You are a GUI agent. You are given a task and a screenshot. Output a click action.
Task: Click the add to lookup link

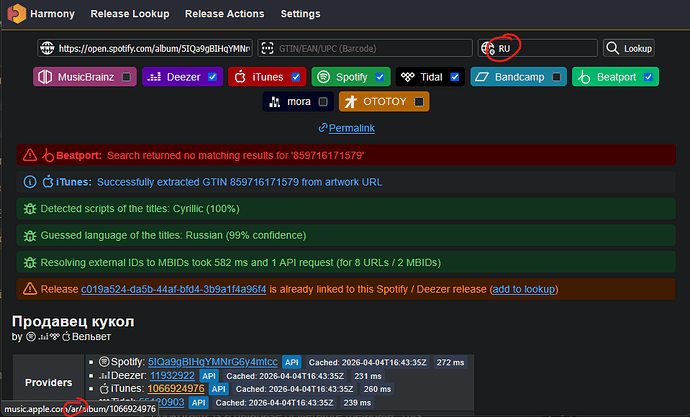[524, 289]
